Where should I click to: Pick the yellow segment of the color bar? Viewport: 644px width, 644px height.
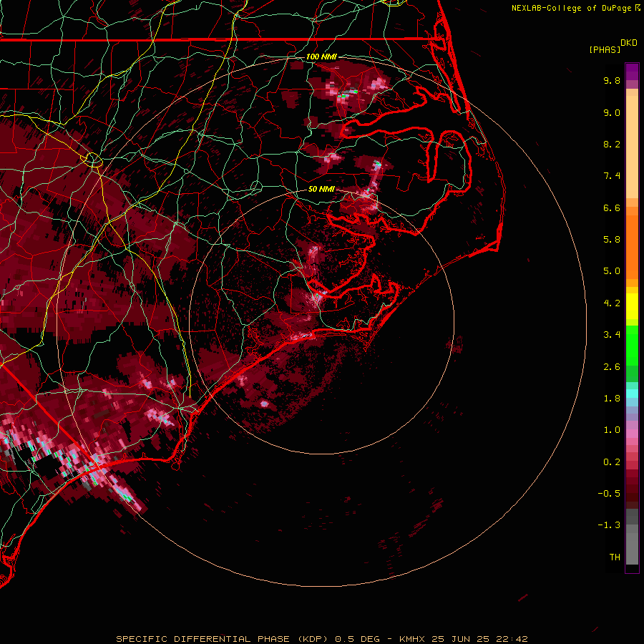click(x=632, y=306)
